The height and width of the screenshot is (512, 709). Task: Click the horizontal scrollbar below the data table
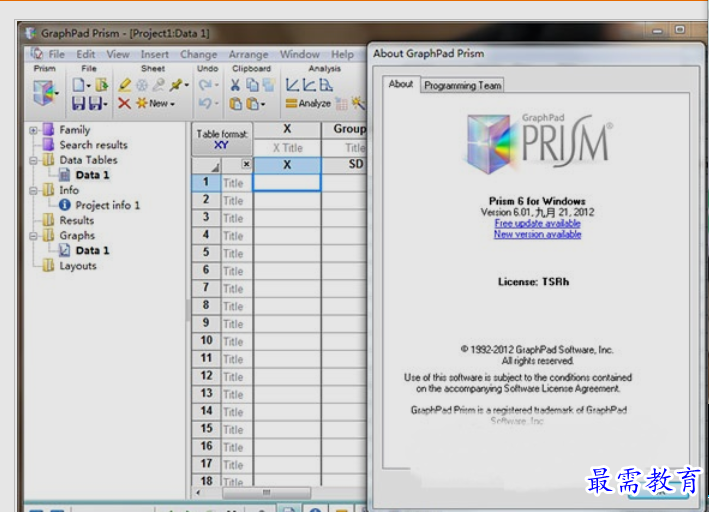click(x=266, y=492)
